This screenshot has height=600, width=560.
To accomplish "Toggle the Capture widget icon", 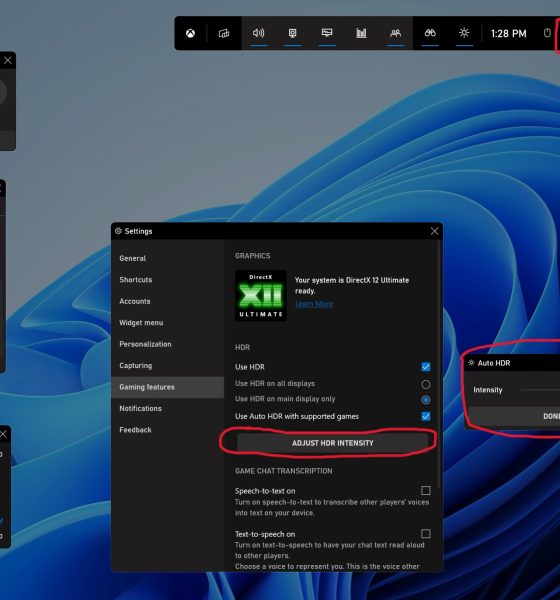I will click(293, 33).
